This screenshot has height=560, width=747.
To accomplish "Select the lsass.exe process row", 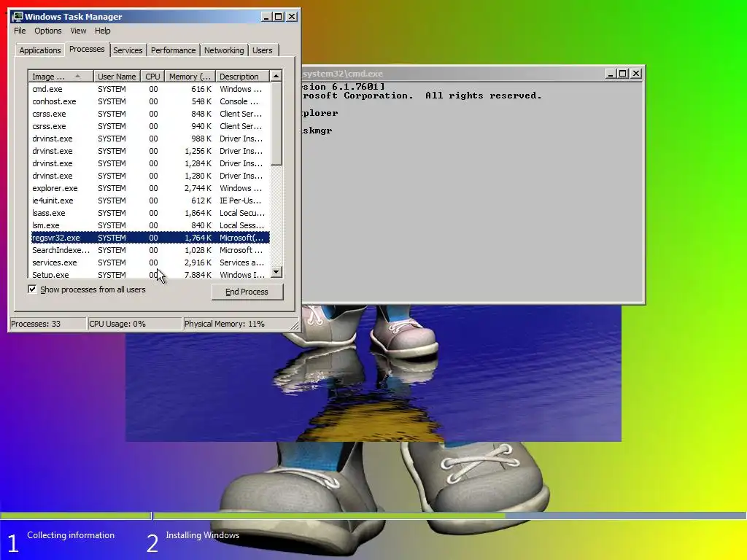I will click(x=150, y=213).
